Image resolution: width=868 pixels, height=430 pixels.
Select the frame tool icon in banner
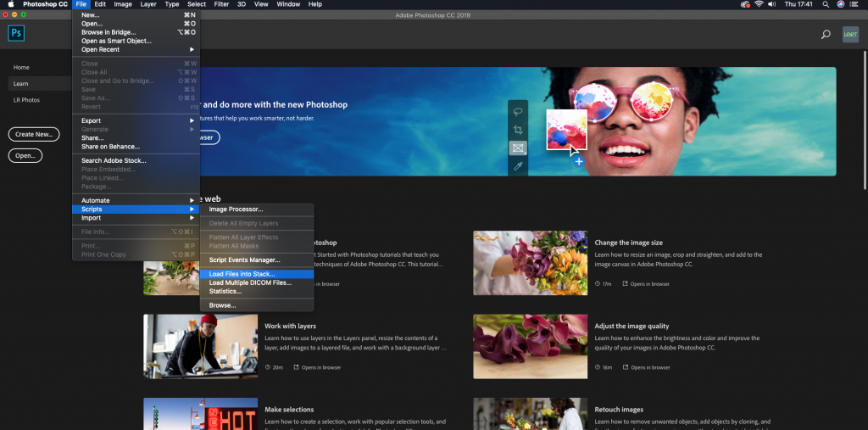[518, 148]
